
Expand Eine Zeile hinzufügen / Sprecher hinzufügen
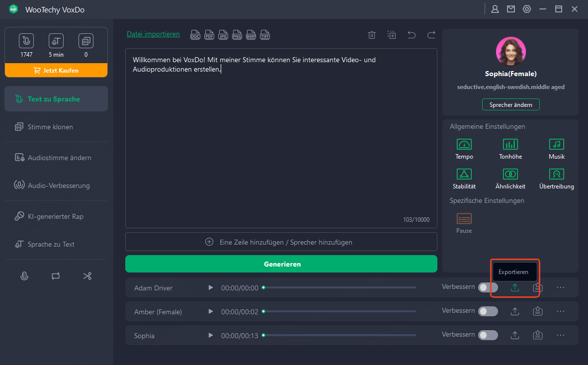[281, 242]
